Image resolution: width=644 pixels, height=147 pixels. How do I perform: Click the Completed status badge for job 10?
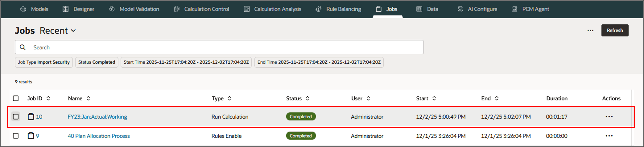301,116
